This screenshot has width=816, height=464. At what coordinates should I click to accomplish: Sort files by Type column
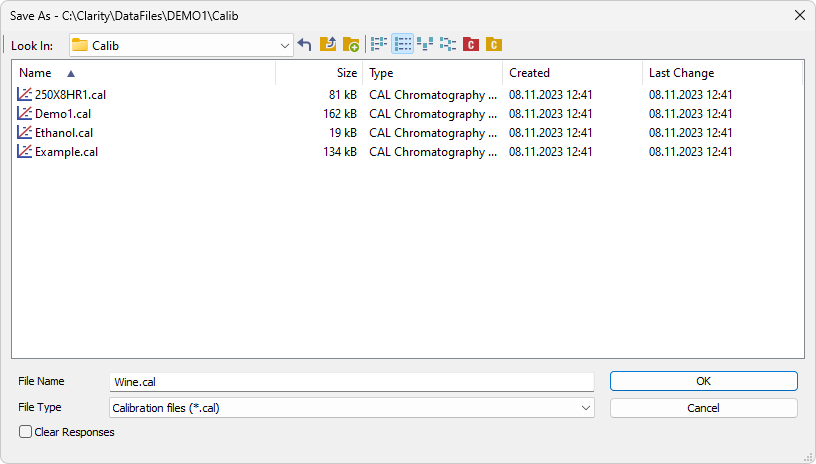pos(432,73)
